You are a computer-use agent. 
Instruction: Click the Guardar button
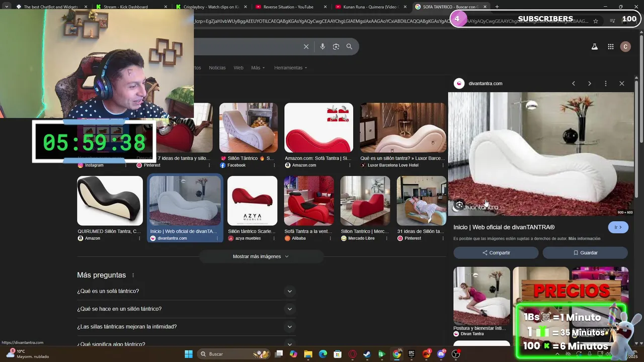click(x=585, y=253)
